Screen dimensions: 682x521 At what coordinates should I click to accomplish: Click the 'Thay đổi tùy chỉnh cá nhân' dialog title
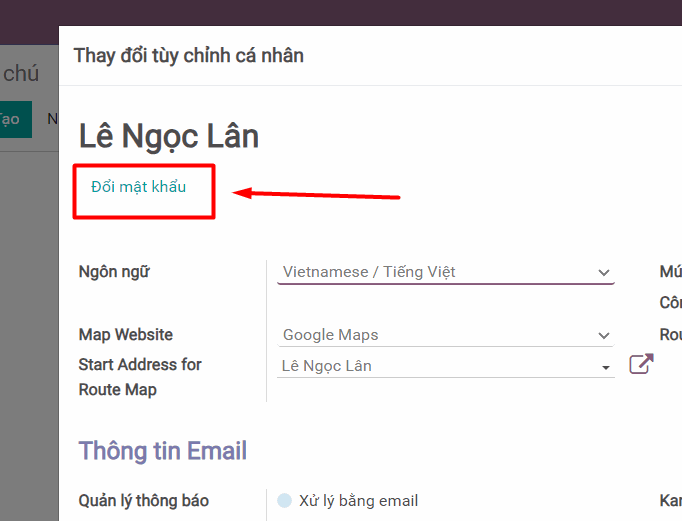point(188,55)
